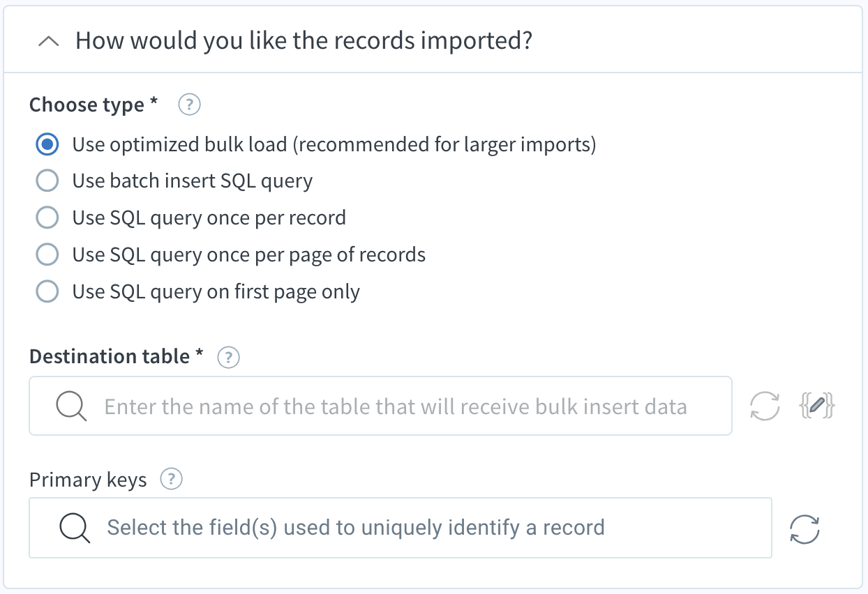The height and width of the screenshot is (594, 868).
Task: Open help for Choose type
Action: click(x=189, y=105)
